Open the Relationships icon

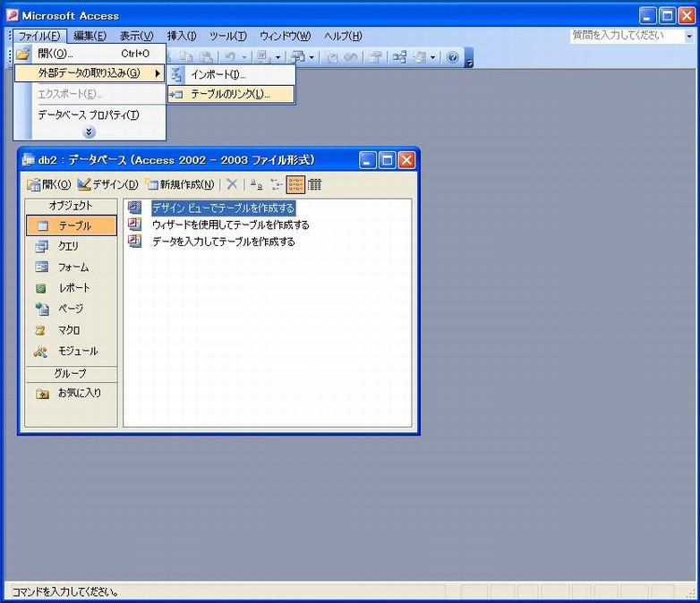399,57
